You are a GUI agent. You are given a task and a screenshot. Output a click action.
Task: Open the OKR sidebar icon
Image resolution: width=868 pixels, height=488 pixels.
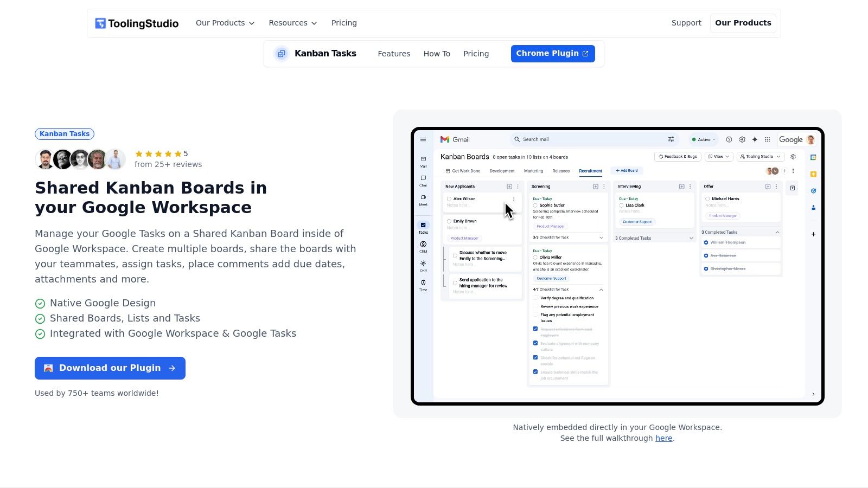pos(423,266)
